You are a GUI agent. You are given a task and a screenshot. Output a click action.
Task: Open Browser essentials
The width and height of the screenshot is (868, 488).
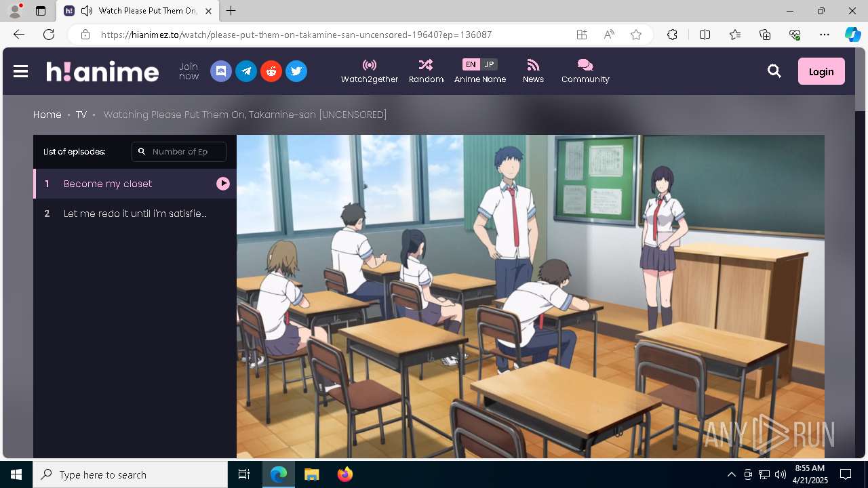coord(795,35)
